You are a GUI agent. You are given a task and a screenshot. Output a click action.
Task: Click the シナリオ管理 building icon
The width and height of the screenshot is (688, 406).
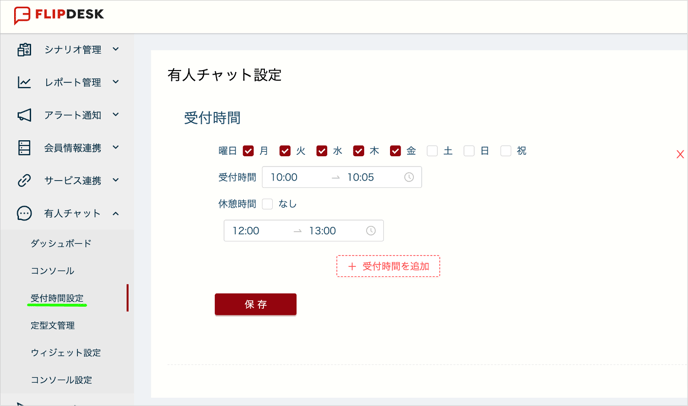[x=24, y=50]
